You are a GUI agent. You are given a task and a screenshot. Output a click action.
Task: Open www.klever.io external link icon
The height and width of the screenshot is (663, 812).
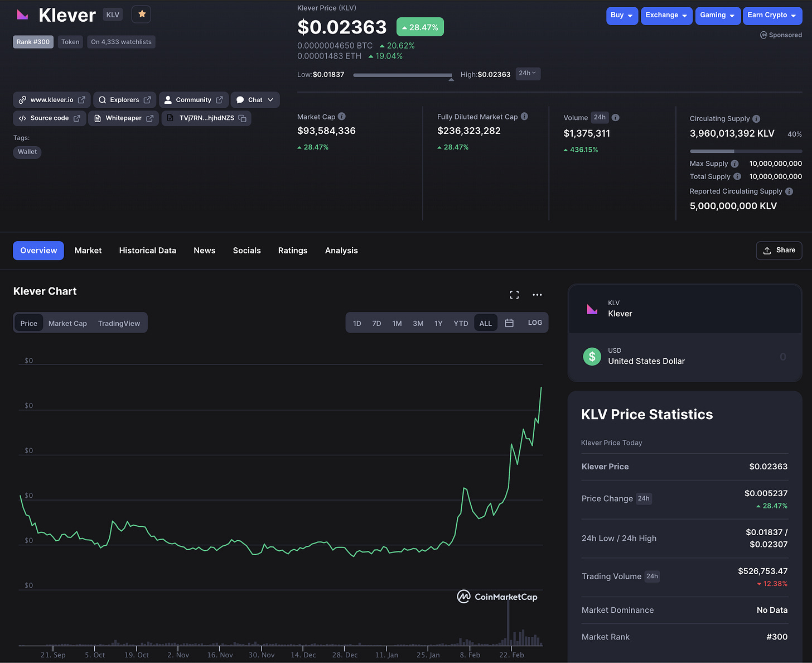(x=81, y=100)
